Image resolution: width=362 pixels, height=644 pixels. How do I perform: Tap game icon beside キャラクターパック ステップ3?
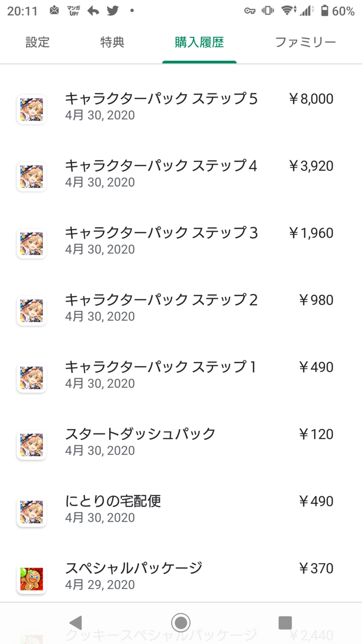coord(32,243)
